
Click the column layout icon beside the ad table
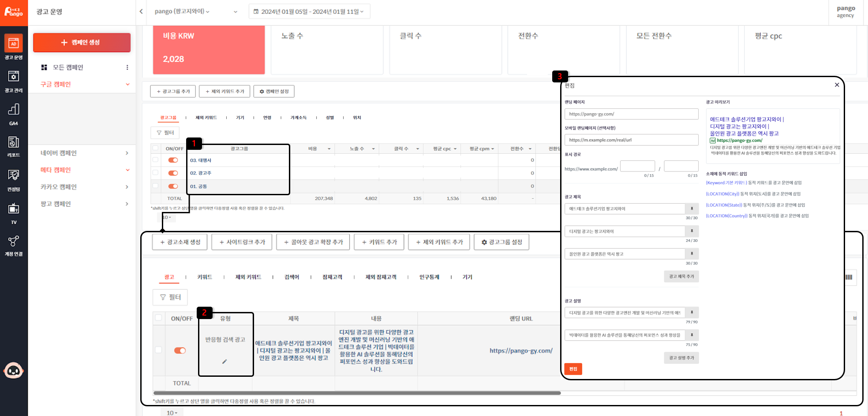pos(849,277)
